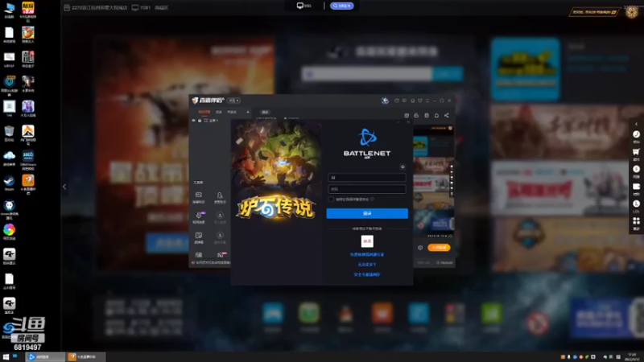Open login settings gear above account field

click(402, 167)
